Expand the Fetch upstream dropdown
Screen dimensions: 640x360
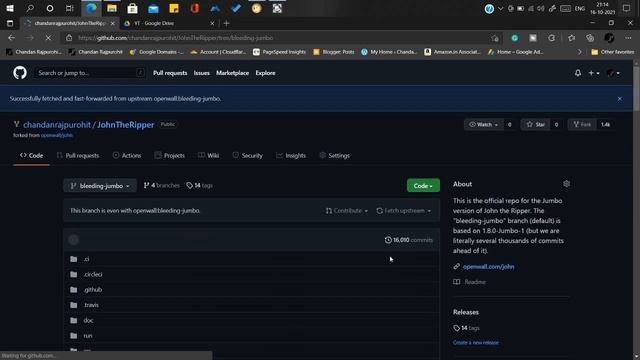pos(403,211)
